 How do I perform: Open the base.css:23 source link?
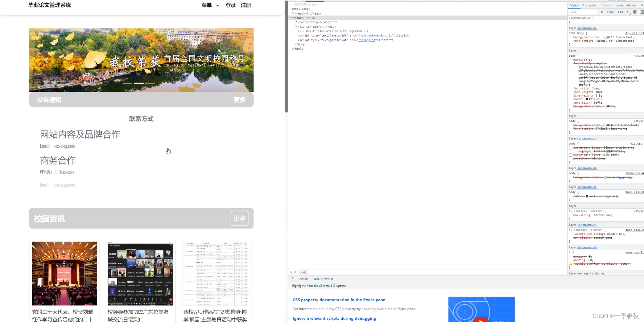(x=635, y=192)
